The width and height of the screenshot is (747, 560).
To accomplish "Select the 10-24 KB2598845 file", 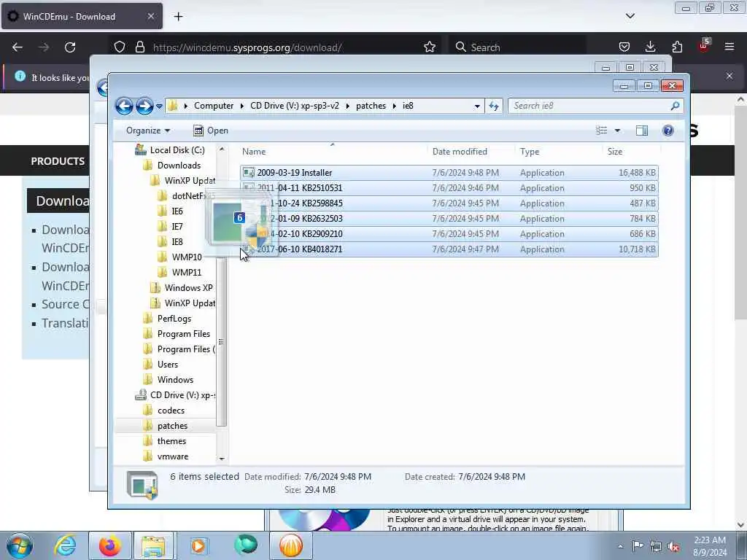I will click(x=449, y=203).
